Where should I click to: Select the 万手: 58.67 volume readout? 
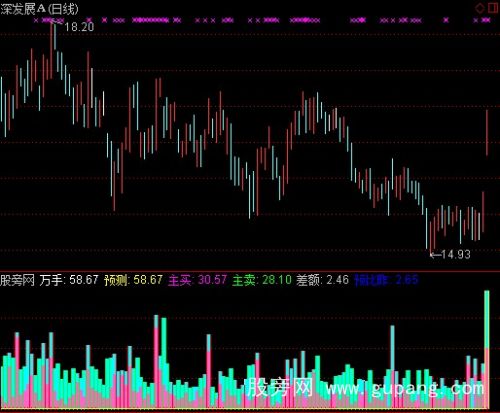coord(69,280)
